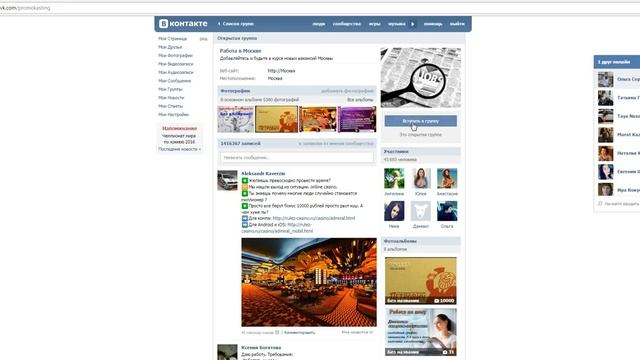The image size is (640, 360).
Task: Open Aleksandr Kaverzin's car avatar
Action: click(227, 180)
